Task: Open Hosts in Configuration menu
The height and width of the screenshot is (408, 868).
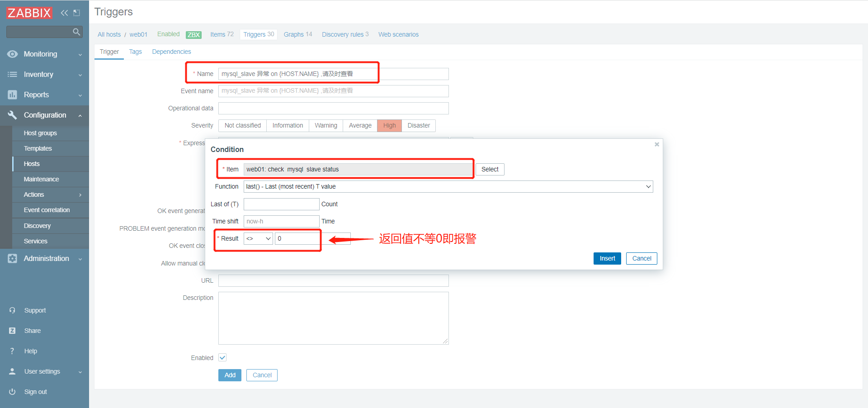Action: point(32,164)
